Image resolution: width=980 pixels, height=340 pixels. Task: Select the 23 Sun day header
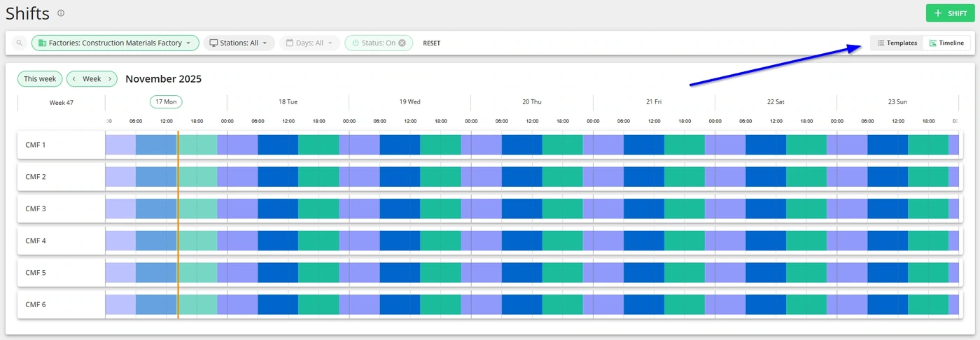tap(897, 101)
